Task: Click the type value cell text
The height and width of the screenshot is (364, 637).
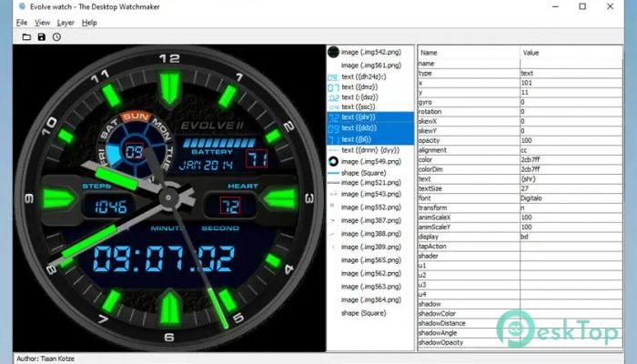Action: pos(527,73)
